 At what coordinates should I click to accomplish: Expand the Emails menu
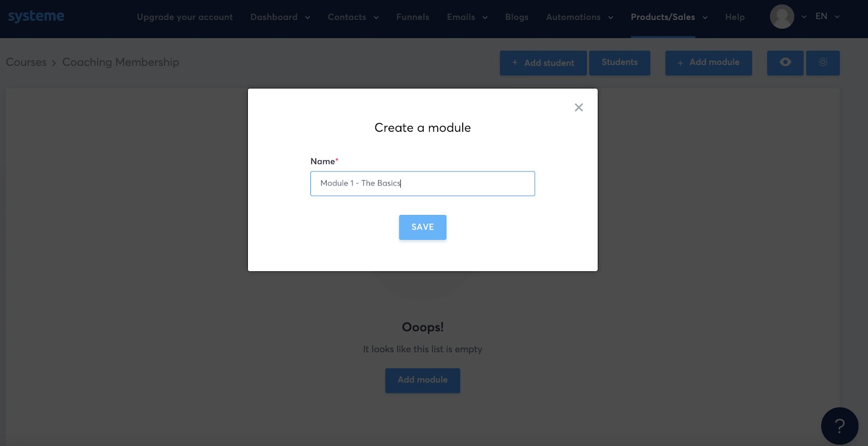[467, 17]
